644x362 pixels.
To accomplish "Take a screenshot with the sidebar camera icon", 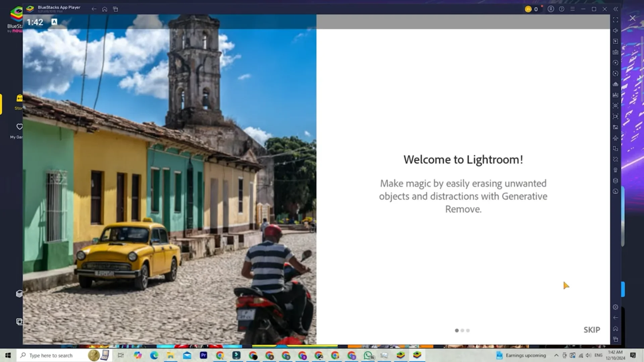I will coord(616,106).
